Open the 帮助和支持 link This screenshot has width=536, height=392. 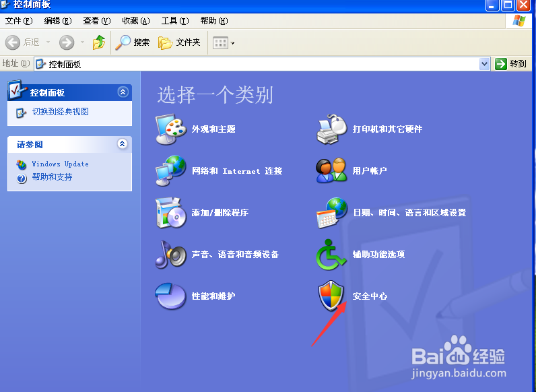[x=52, y=177]
